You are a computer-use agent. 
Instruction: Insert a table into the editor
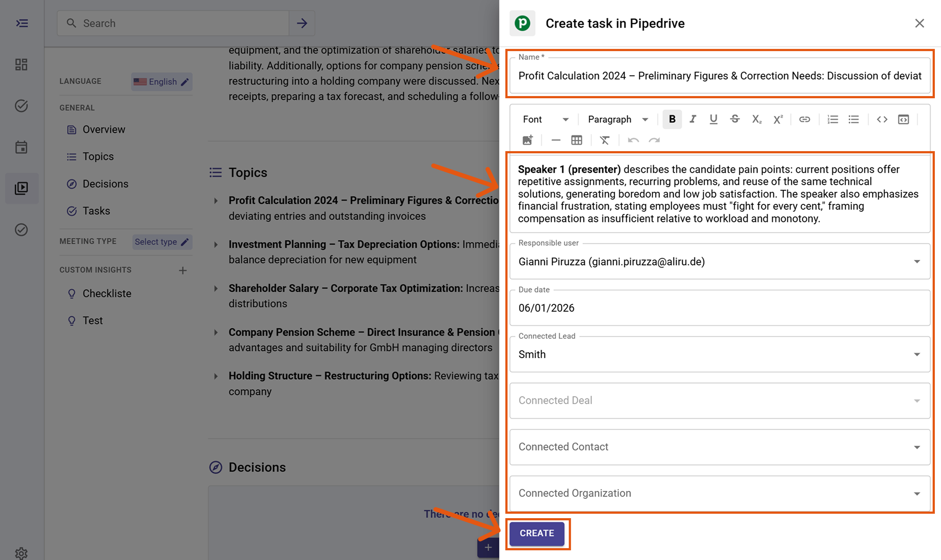[x=577, y=140]
